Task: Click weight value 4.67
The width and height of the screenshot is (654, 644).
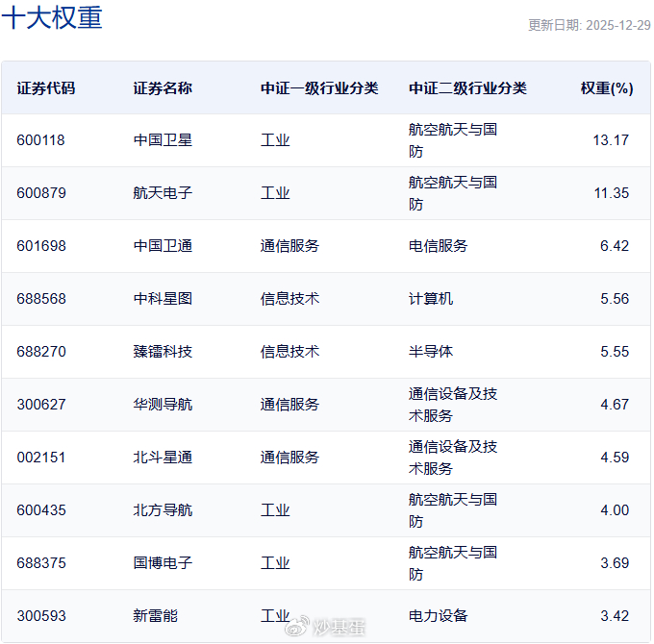Action: coord(615,405)
